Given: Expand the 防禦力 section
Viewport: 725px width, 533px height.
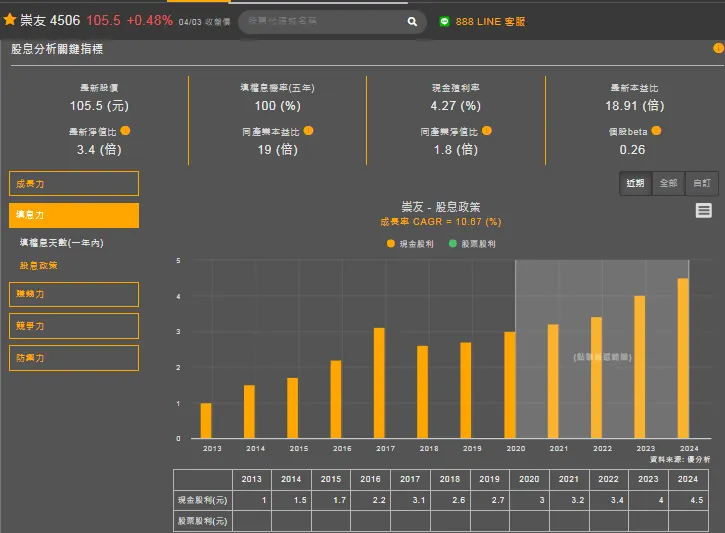Looking at the screenshot, I should [74, 358].
